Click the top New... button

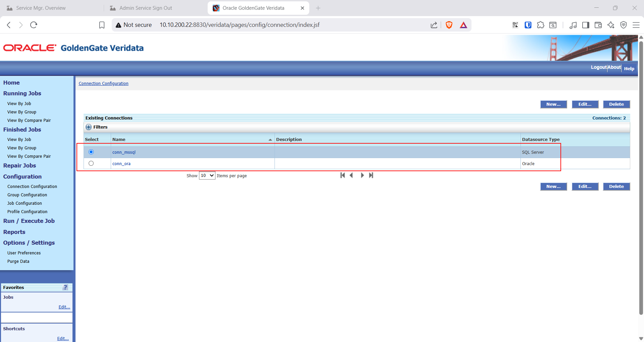pyautogui.click(x=553, y=104)
